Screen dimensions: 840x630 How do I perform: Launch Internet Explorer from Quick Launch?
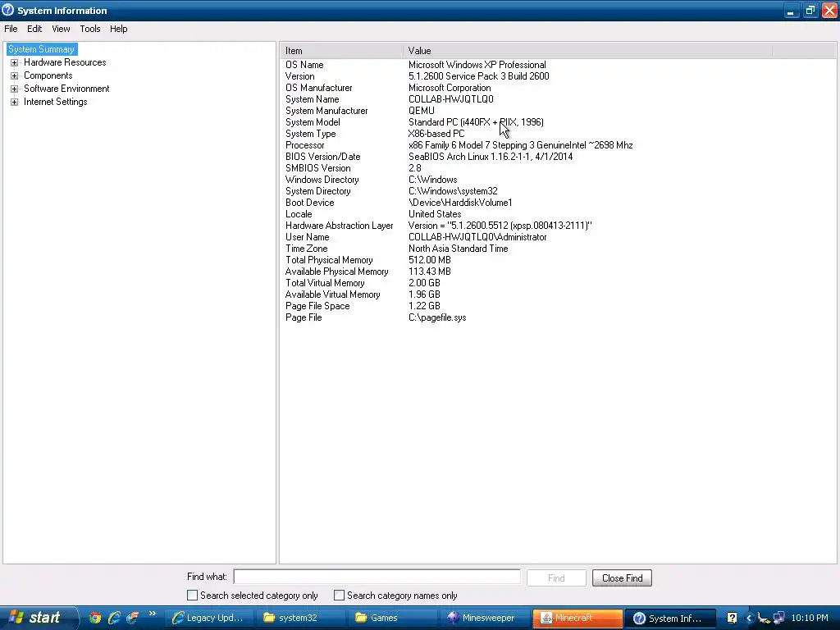point(113,618)
